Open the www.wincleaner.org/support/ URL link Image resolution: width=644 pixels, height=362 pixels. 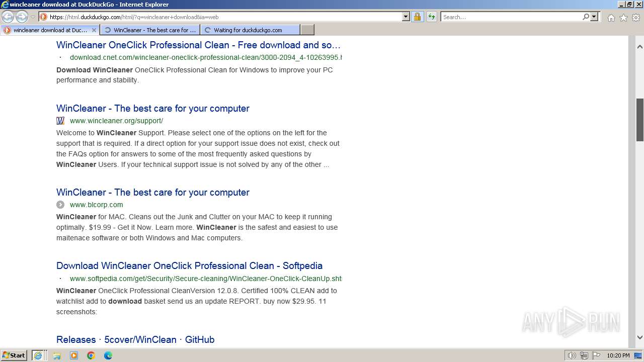click(x=116, y=121)
